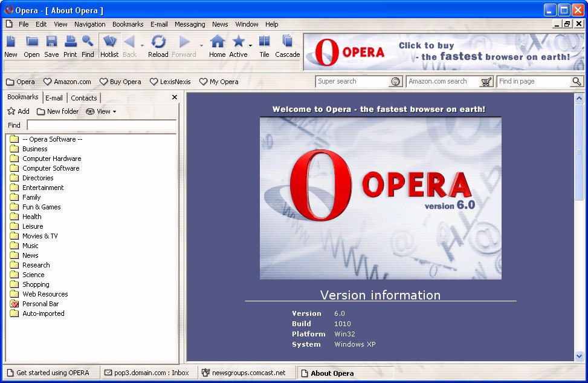Image resolution: width=588 pixels, height=383 pixels.
Task: Open the Navigation menu
Action: 89,24
